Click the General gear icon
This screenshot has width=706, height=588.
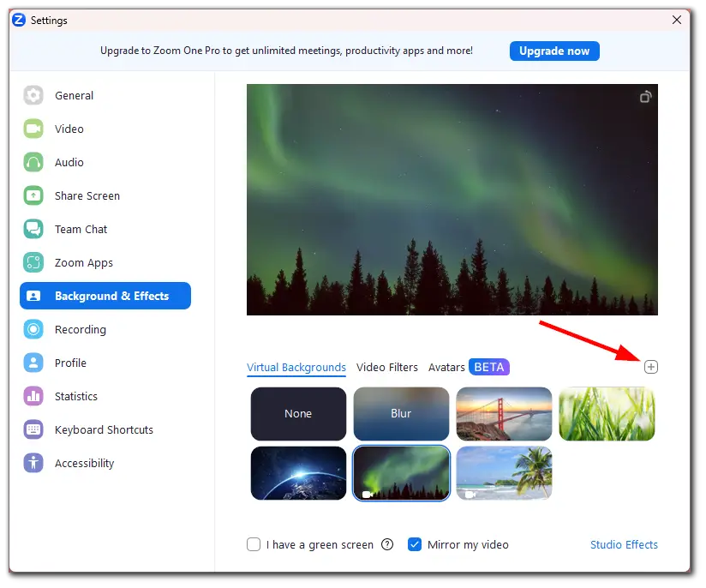pos(33,95)
